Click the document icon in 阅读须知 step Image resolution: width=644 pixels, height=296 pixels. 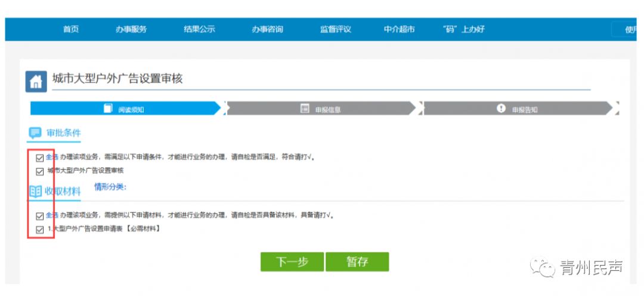[x=108, y=109]
